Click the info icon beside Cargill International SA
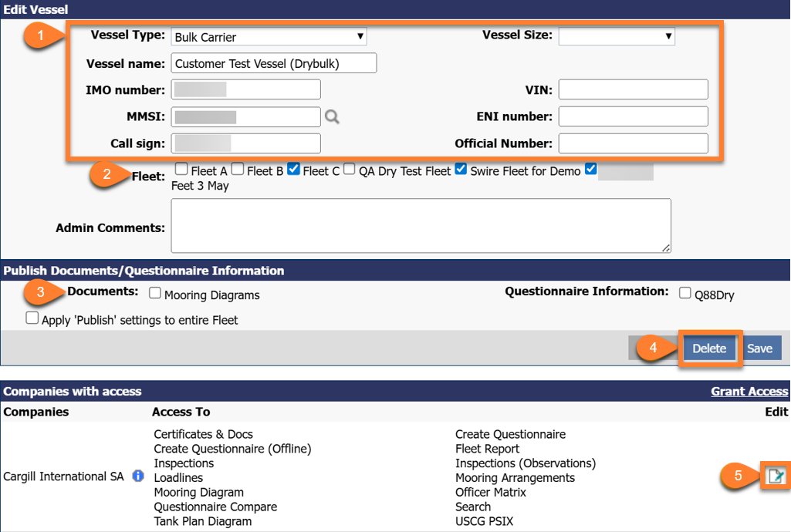This screenshot has width=791, height=532. pos(137,476)
